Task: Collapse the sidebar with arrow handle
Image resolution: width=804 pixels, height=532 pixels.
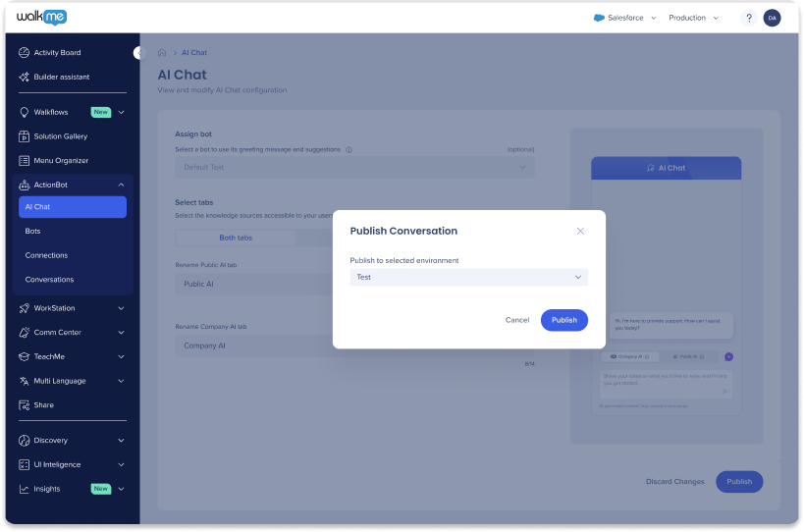Action: tap(138, 53)
